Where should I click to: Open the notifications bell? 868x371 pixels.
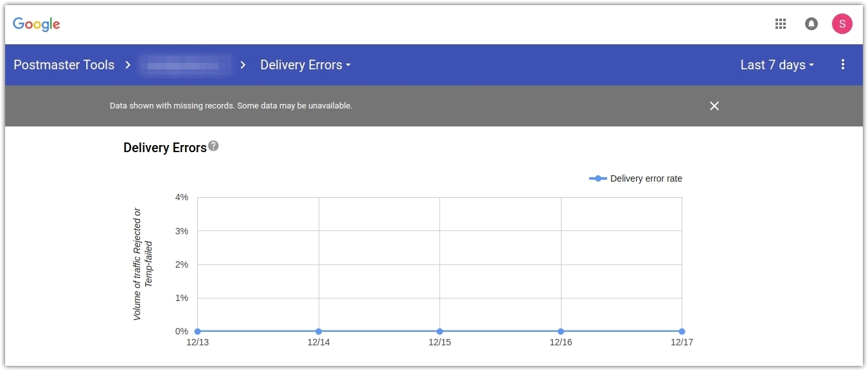tap(811, 24)
